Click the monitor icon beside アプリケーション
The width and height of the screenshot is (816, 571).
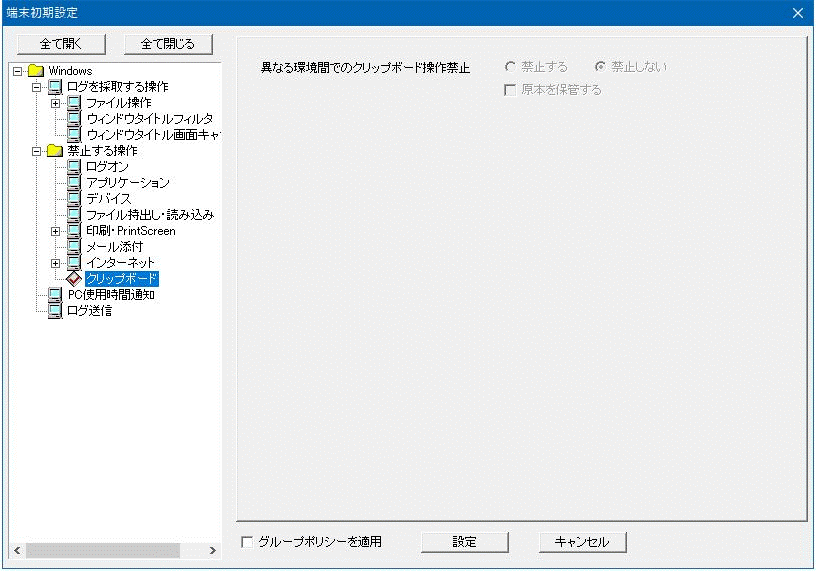[74, 183]
